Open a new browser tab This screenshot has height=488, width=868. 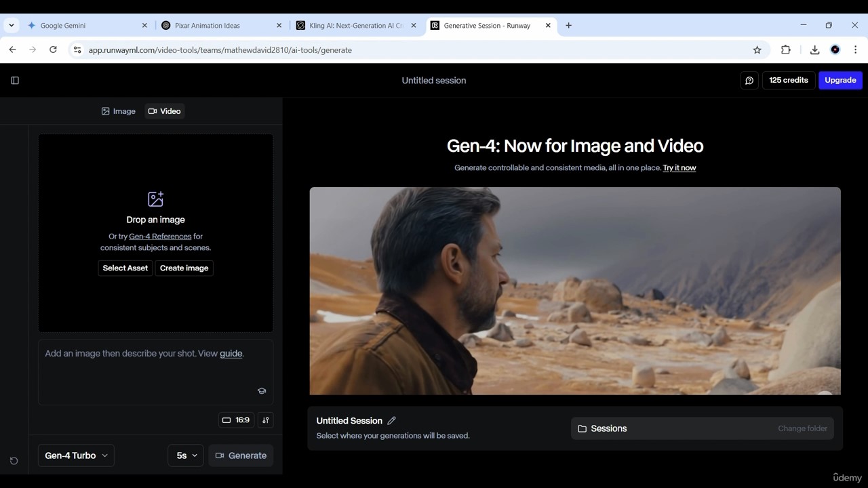click(568, 25)
